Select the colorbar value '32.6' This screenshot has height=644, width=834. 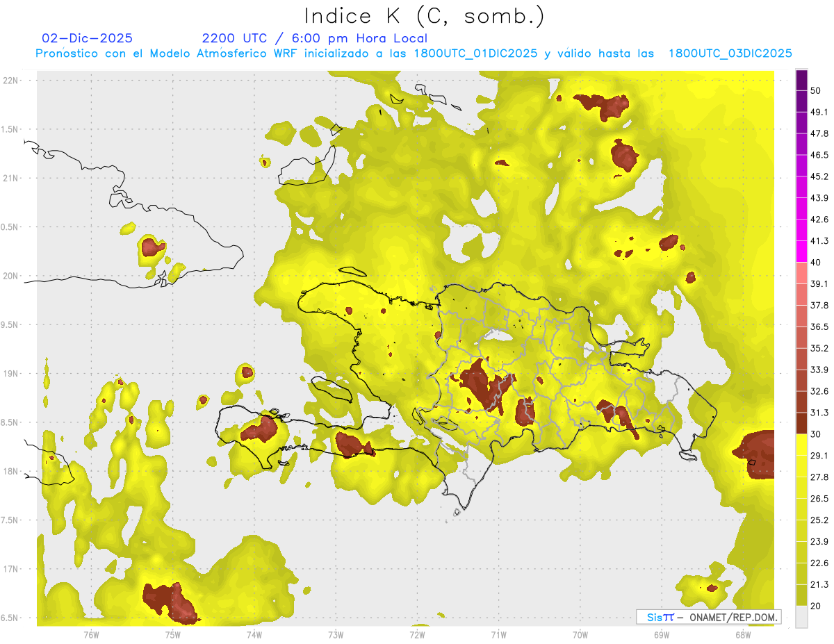pos(819,391)
